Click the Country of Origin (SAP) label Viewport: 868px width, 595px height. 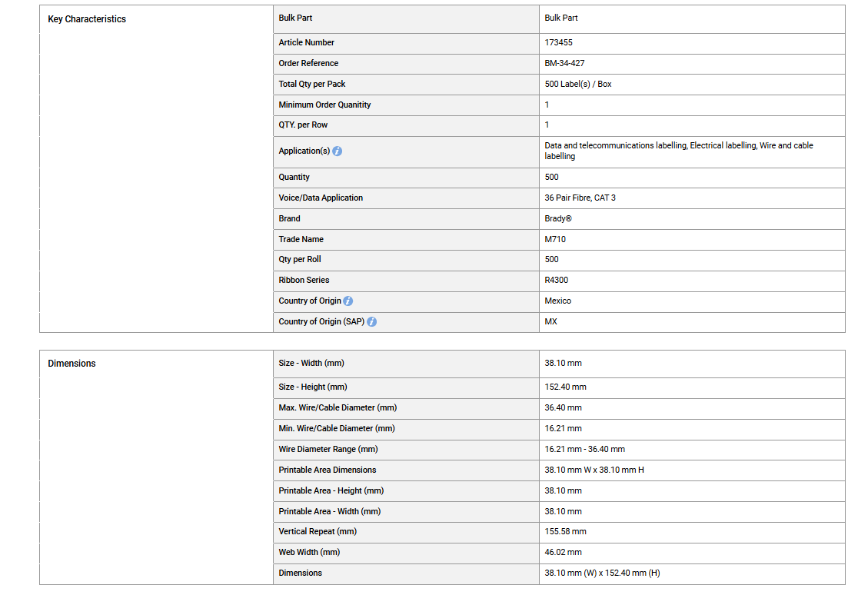[321, 321]
